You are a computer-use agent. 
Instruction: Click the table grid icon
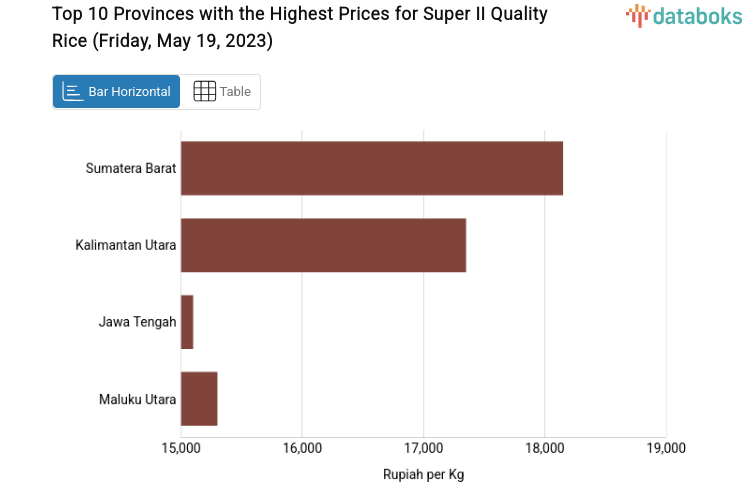click(x=204, y=92)
